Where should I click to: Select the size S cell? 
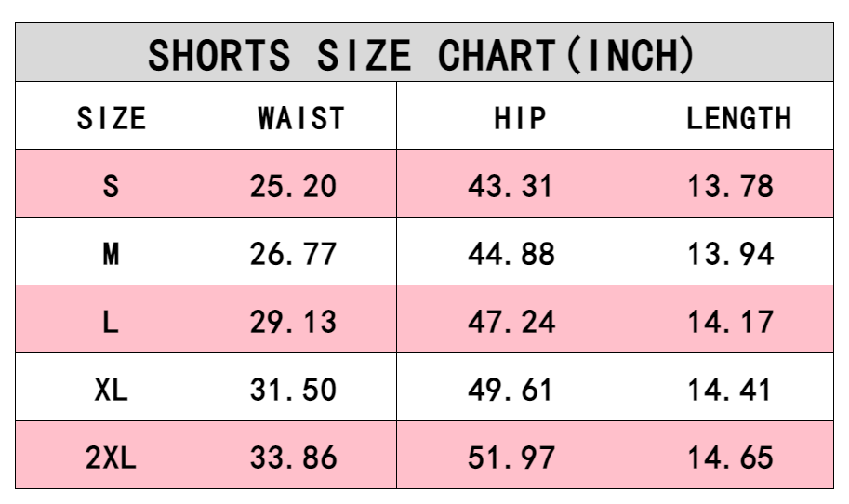(111, 186)
